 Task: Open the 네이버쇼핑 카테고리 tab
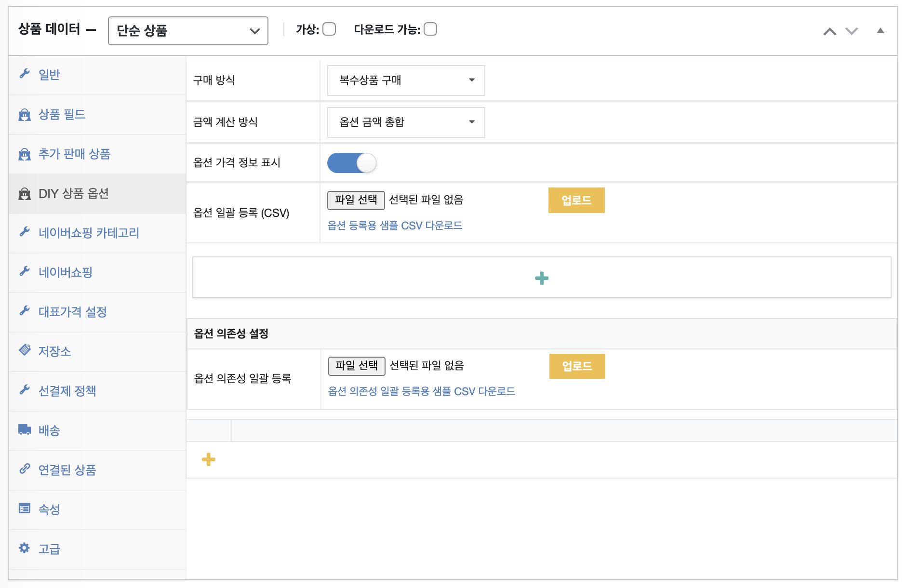(x=89, y=233)
